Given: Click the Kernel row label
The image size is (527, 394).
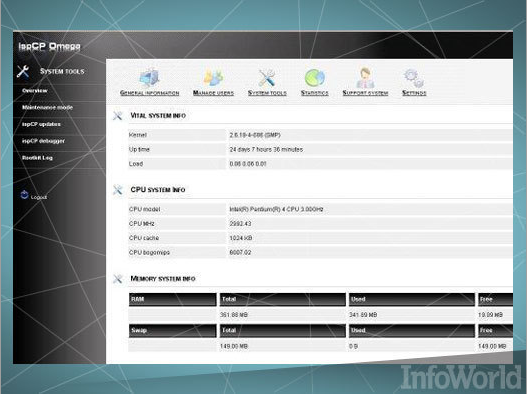Looking at the screenshot, I should tap(137, 135).
